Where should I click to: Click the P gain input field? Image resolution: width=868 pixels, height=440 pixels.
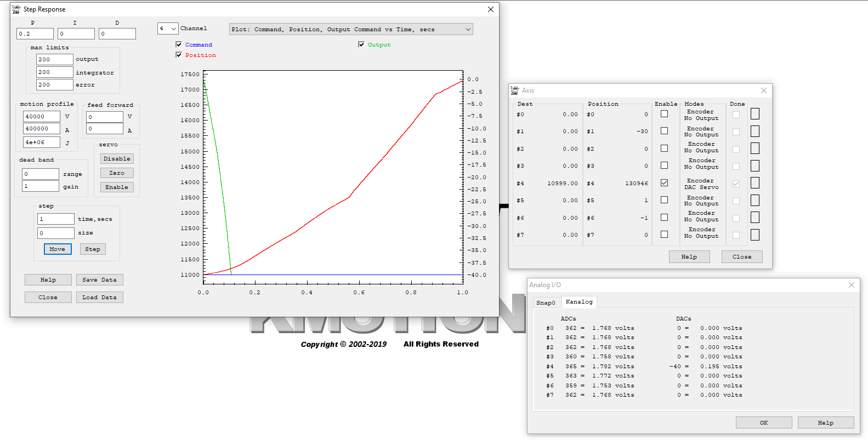pos(35,34)
